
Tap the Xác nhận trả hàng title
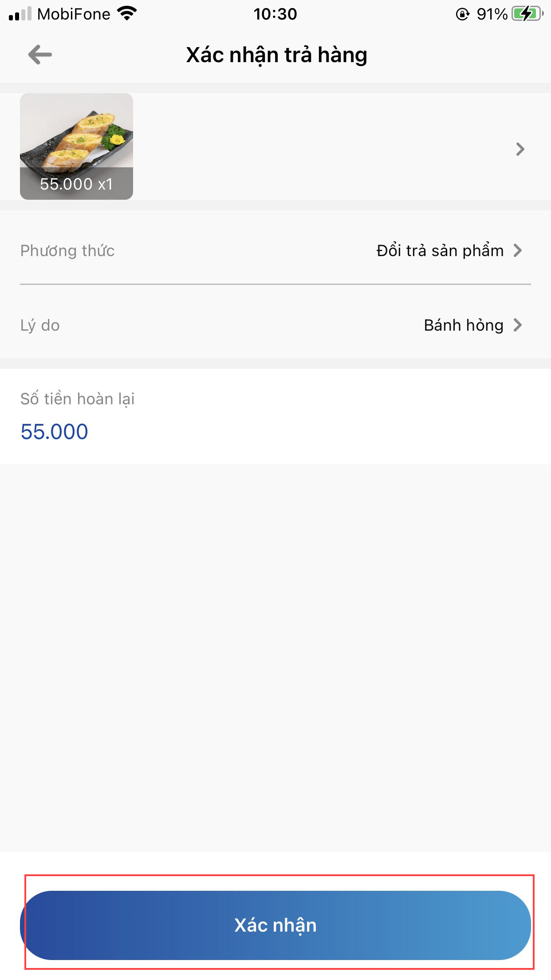pos(276,55)
